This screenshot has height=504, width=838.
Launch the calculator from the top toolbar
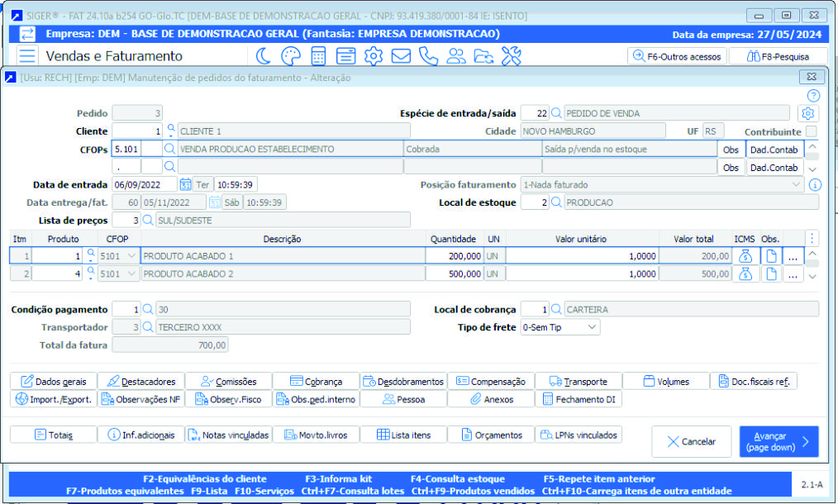(x=319, y=56)
